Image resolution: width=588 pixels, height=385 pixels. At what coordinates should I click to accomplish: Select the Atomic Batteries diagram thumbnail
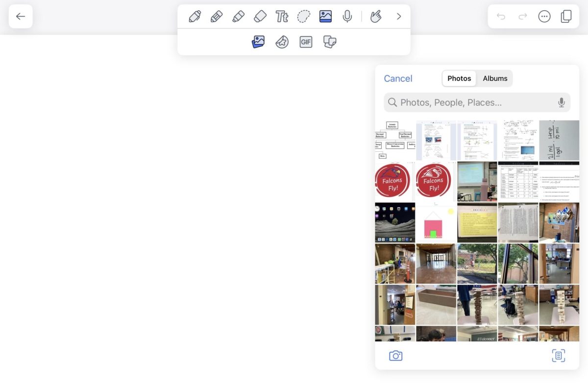pos(395,141)
